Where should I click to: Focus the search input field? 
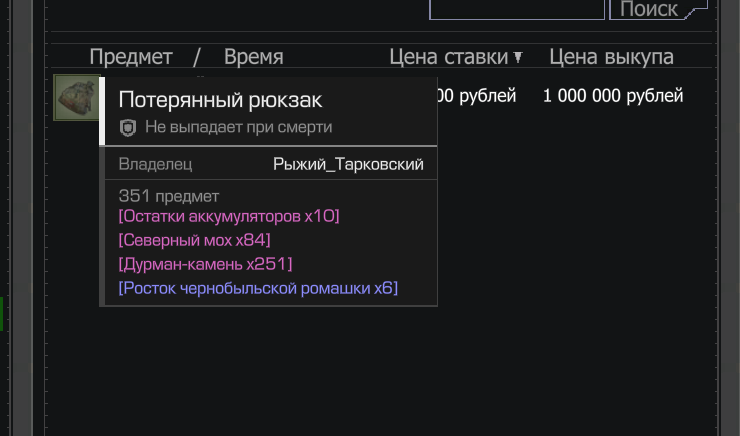pyautogui.click(x=517, y=9)
